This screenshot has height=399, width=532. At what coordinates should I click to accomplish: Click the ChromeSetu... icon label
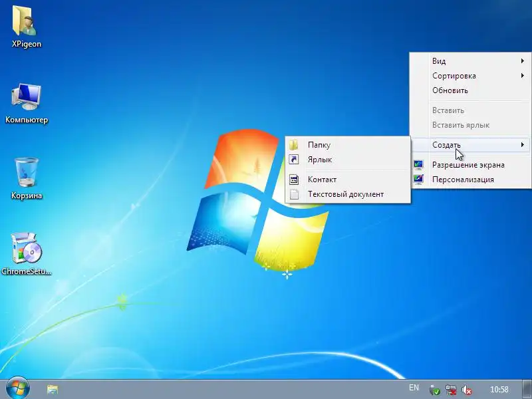coord(27,271)
